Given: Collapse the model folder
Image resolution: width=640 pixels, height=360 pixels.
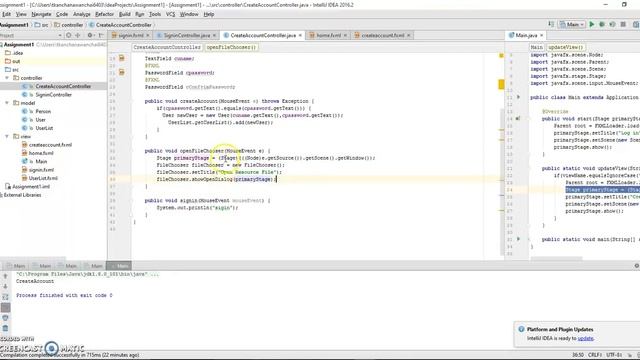Looking at the screenshot, I should (x=7, y=103).
